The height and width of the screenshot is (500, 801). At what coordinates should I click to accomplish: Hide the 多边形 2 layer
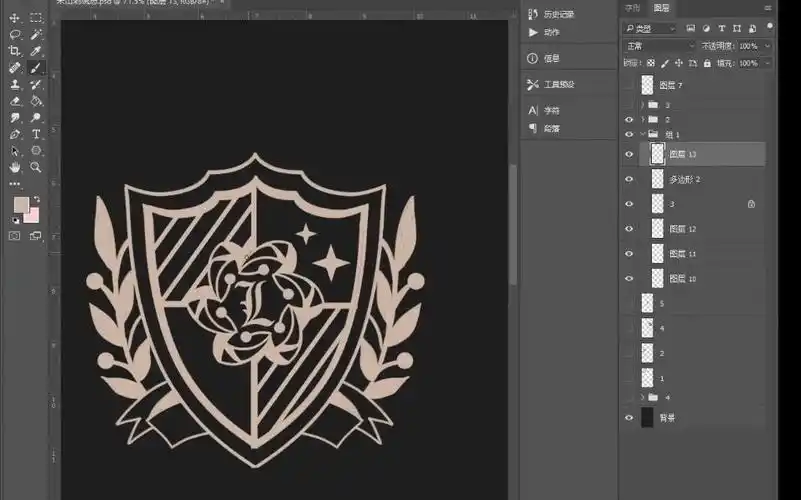point(629,179)
